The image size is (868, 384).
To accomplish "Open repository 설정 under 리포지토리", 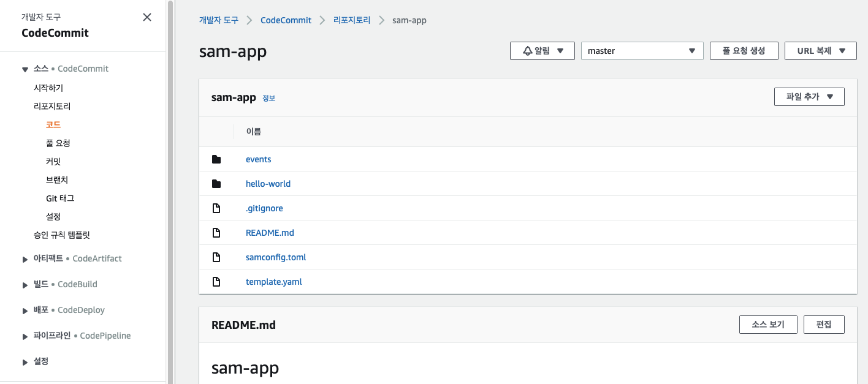I will [53, 216].
